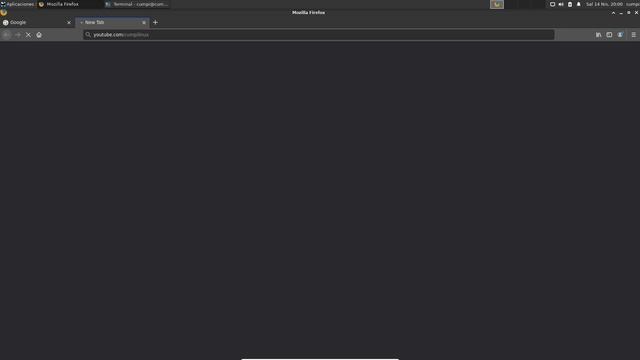Open the display icon in system tray

point(552,4)
